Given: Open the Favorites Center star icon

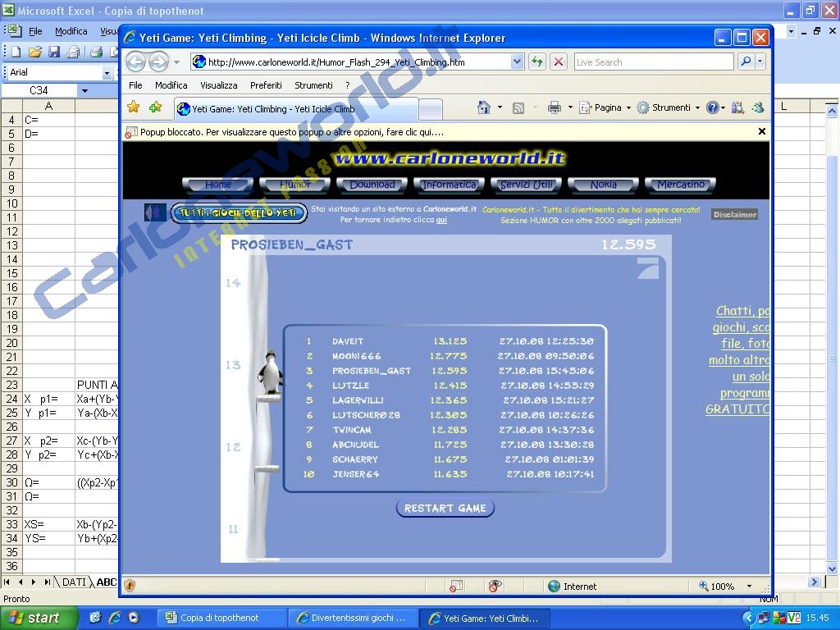Looking at the screenshot, I should click(134, 107).
